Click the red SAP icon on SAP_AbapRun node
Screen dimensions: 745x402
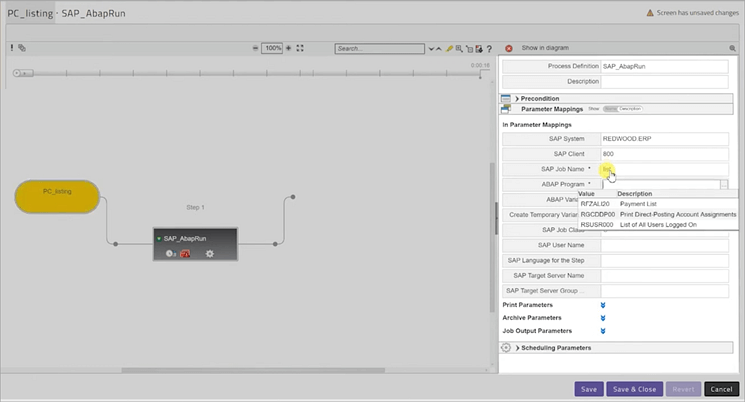[x=185, y=254]
